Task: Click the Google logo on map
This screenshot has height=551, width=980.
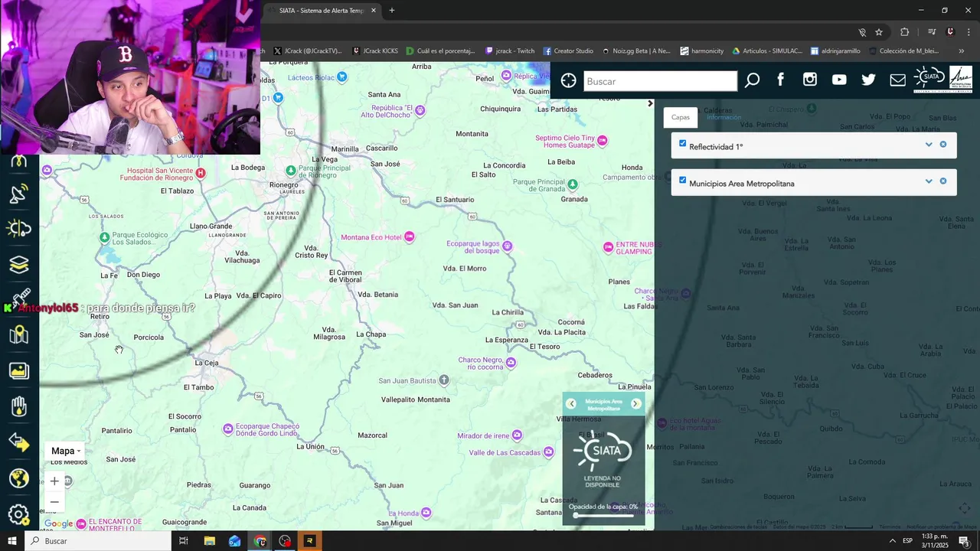Action: [x=58, y=523]
